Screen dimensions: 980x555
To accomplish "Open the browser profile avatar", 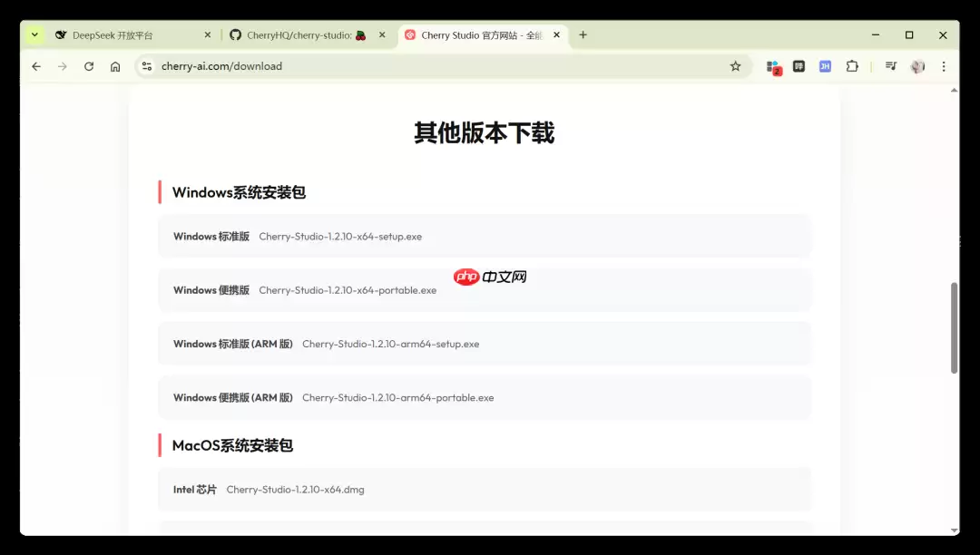I will point(916,65).
